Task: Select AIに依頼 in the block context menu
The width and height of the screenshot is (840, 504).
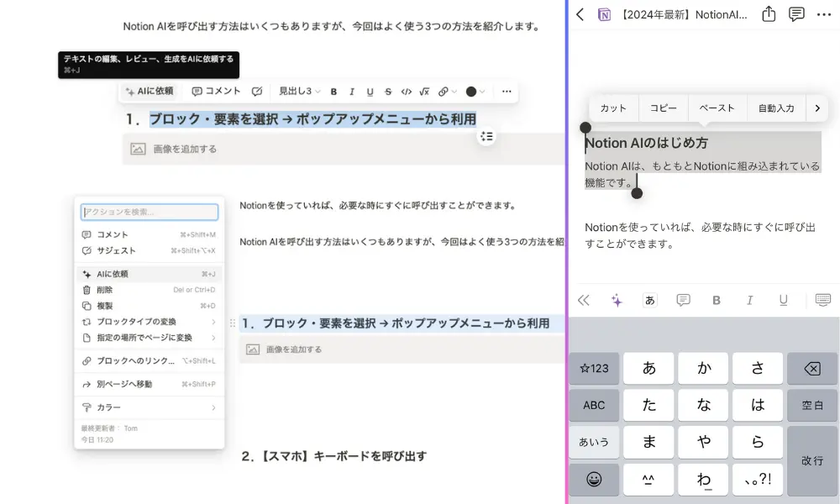Action: tap(149, 274)
